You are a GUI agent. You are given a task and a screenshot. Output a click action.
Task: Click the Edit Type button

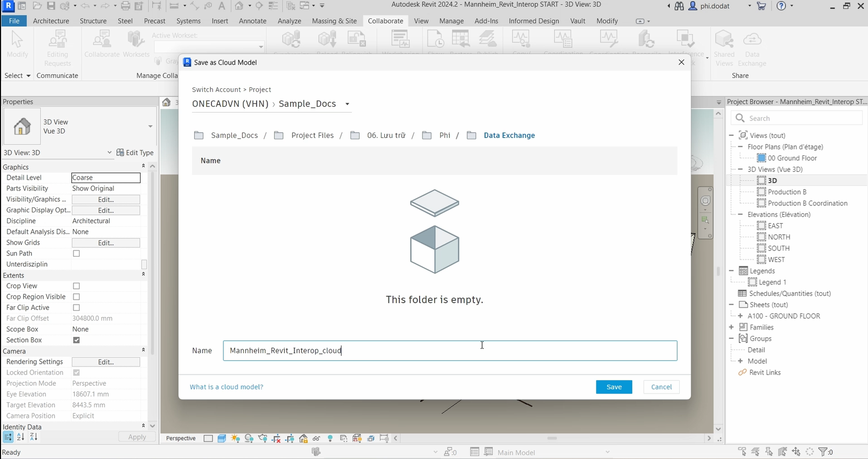pyautogui.click(x=135, y=152)
